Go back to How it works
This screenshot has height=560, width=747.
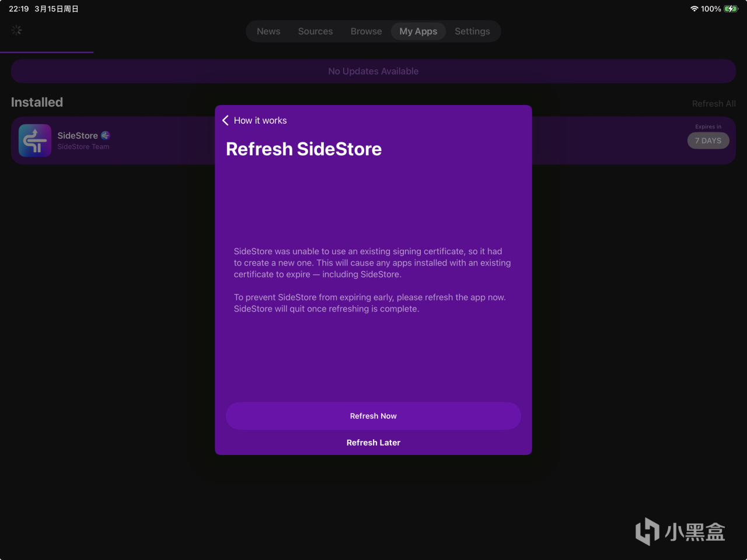click(x=260, y=120)
